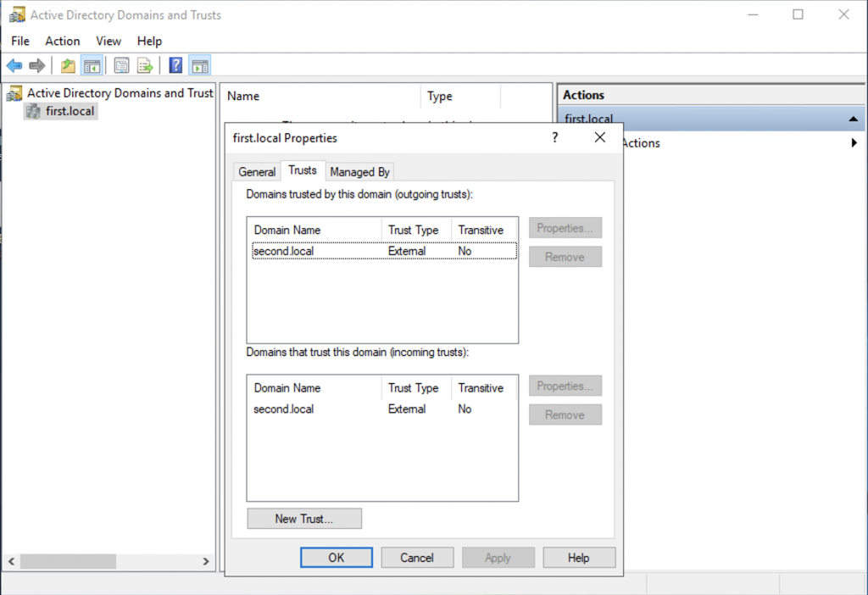This screenshot has width=868, height=595.
Task: Click the Type column header in main pane
Action: (x=460, y=97)
